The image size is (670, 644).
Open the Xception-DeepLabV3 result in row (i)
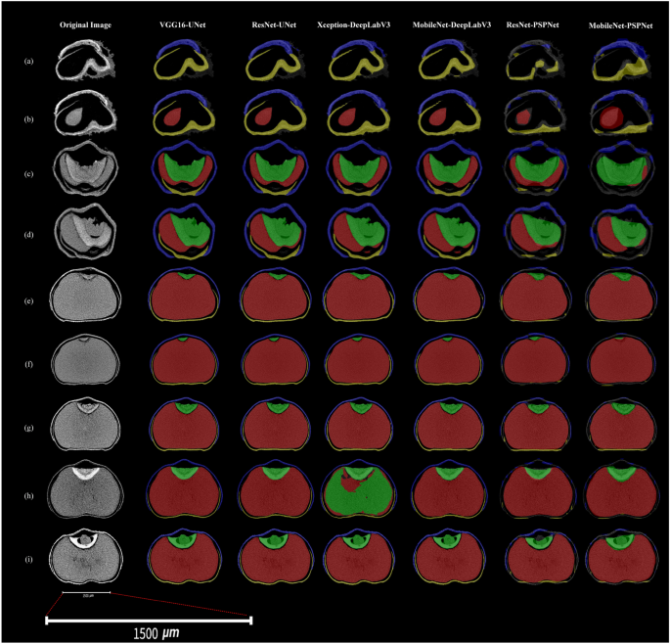click(x=359, y=556)
